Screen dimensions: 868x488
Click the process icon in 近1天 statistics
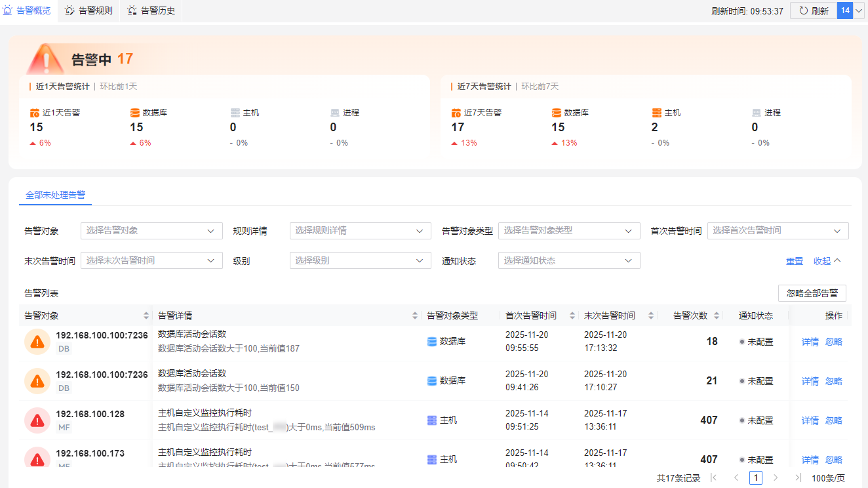335,113
